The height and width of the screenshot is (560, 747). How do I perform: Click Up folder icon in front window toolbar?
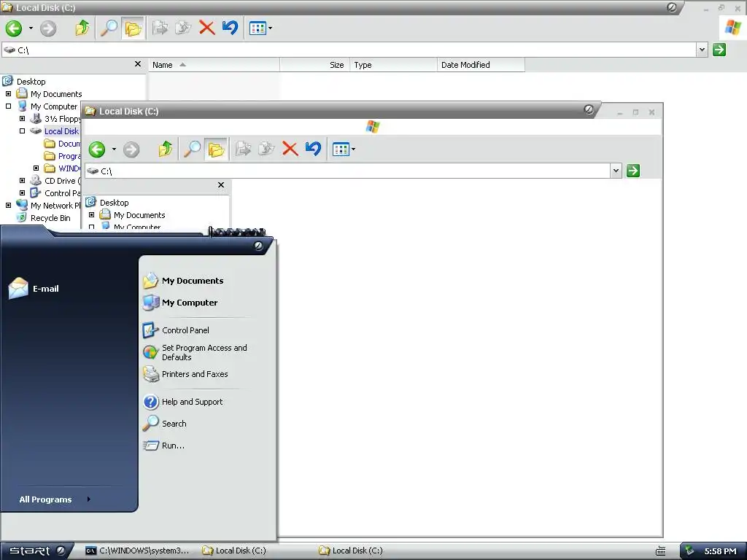coord(166,149)
